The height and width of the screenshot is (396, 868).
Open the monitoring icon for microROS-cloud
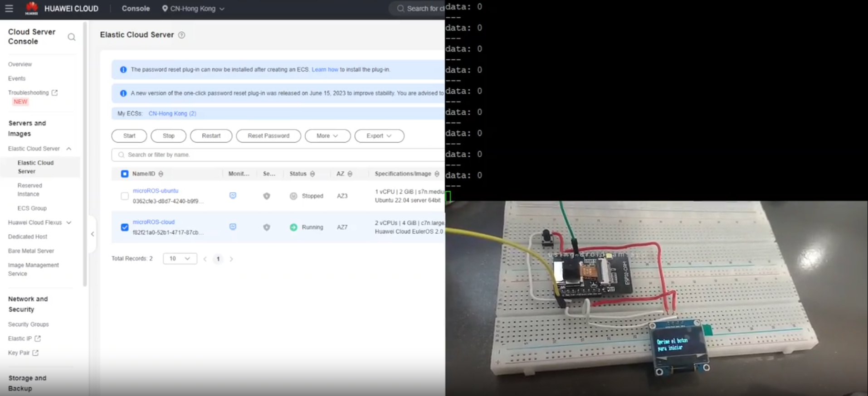point(233,227)
